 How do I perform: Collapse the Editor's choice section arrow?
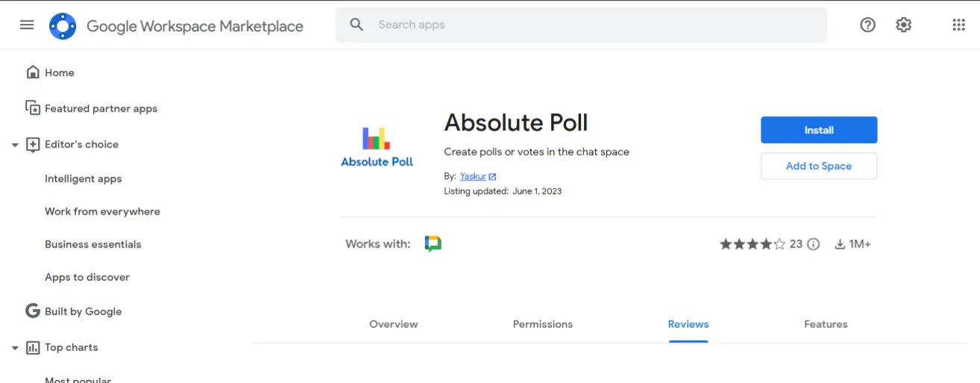coord(15,145)
